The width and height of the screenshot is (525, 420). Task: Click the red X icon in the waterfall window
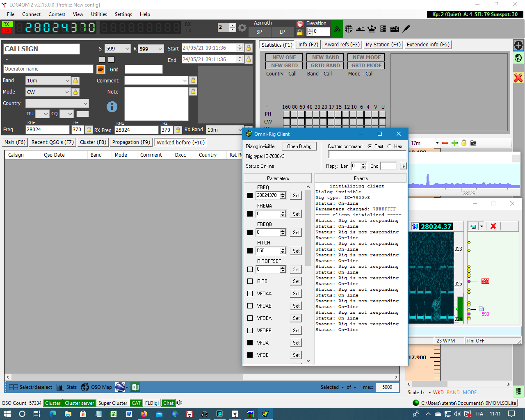(493, 226)
